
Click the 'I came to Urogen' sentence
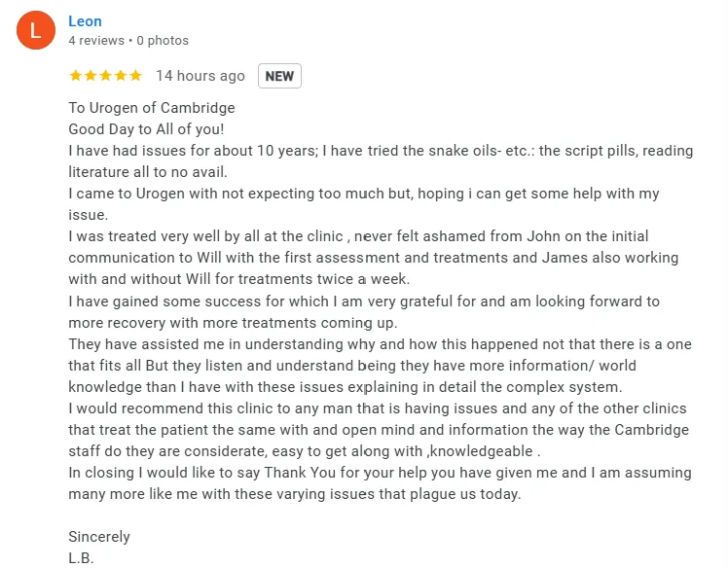pos(364,203)
